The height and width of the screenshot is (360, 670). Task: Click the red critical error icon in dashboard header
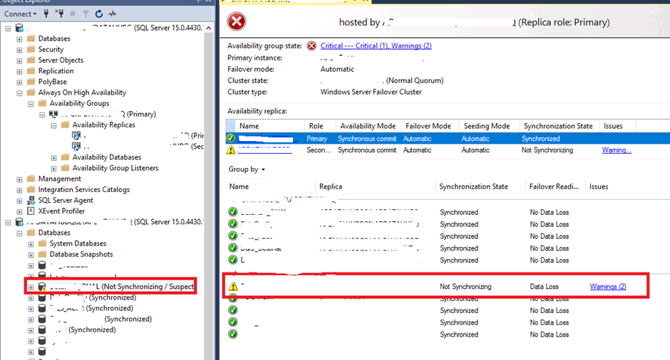[236, 21]
